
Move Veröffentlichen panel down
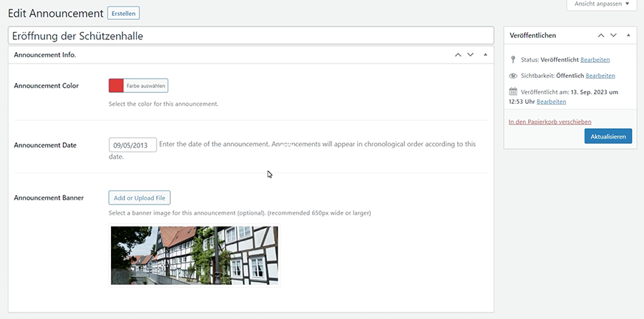[x=614, y=35]
